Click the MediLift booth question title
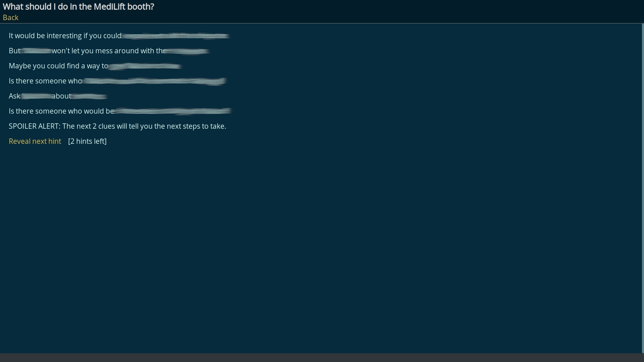 78,6
